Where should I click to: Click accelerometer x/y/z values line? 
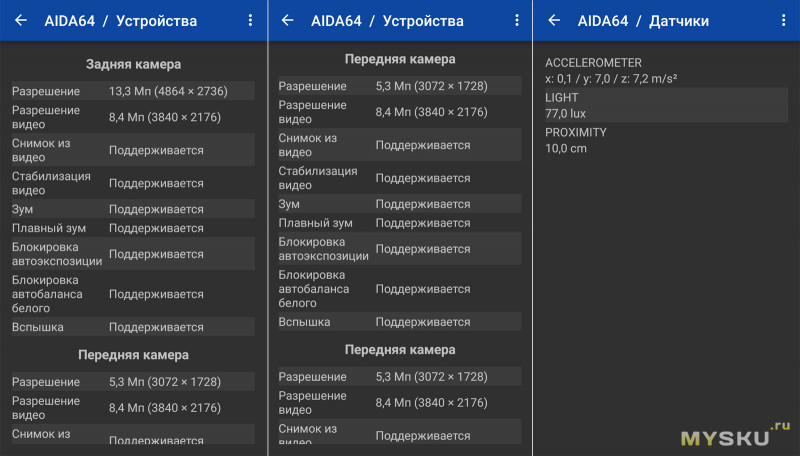[611, 79]
